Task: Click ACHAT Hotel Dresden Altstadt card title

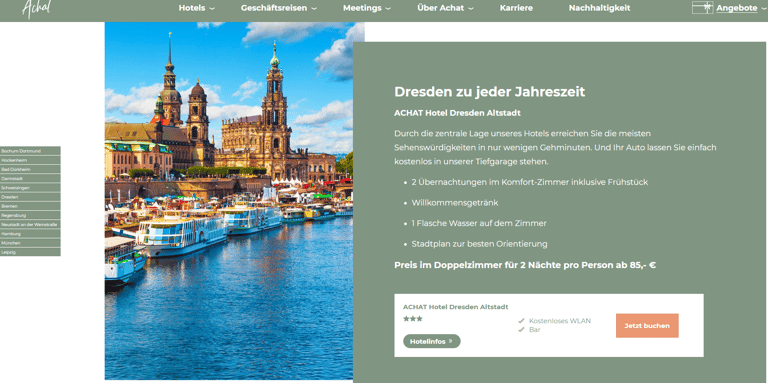Action: point(456,307)
